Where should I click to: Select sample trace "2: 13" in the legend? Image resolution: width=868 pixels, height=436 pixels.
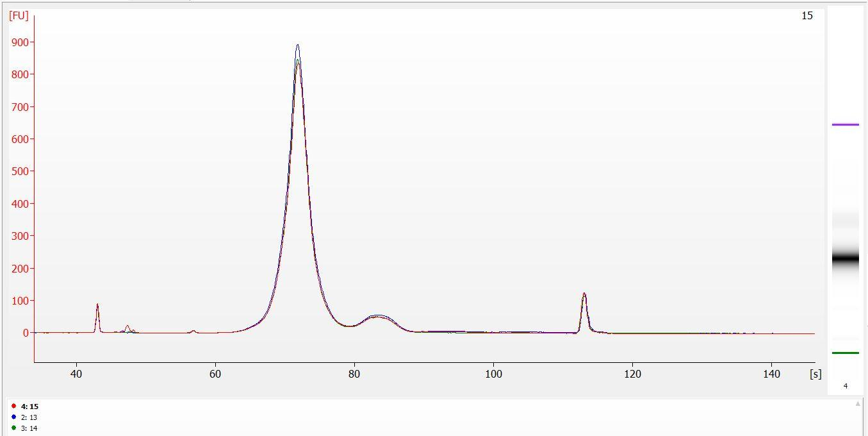tap(28, 417)
